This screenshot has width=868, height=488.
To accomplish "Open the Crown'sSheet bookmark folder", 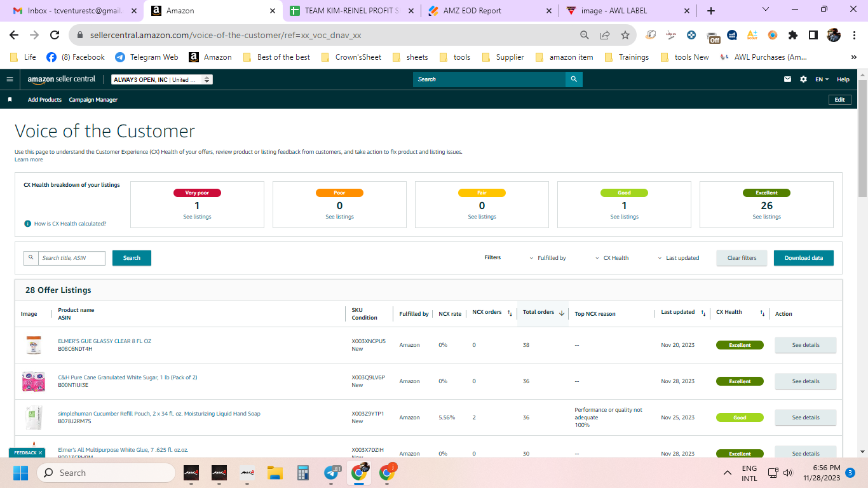I will click(351, 57).
